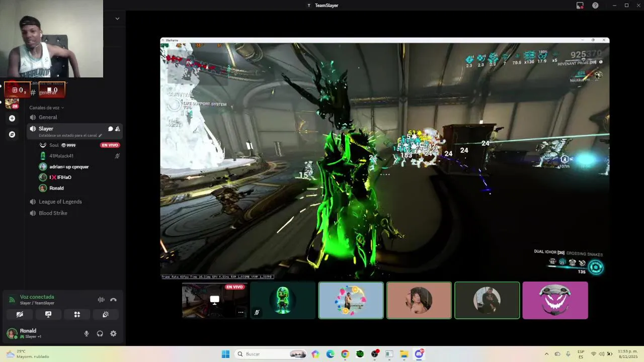Select the live stream thumbnail tile
The width and height of the screenshot is (644, 362).
click(x=215, y=300)
